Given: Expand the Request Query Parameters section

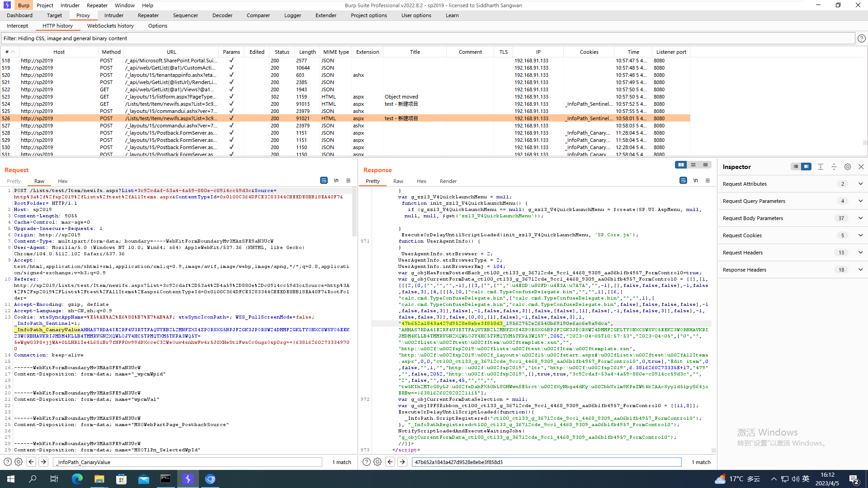Looking at the screenshot, I should pyautogui.click(x=861, y=201).
